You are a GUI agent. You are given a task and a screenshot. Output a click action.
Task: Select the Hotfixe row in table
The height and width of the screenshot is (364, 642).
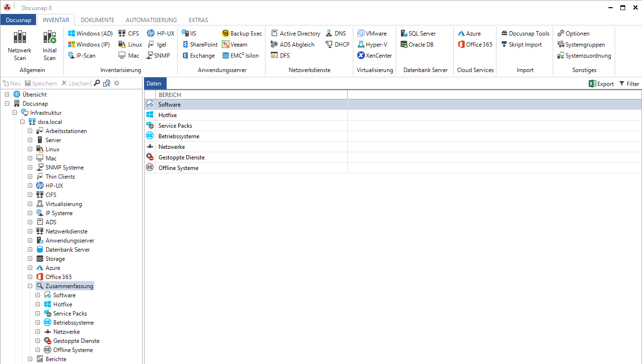tap(393, 115)
